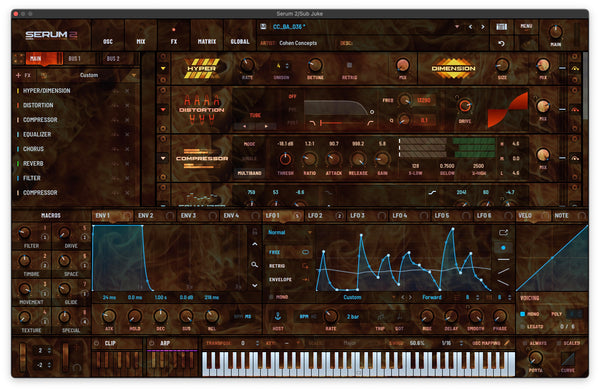Remove REVERB from the FX list
This screenshot has width=600, height=391.
pos(127,163)
